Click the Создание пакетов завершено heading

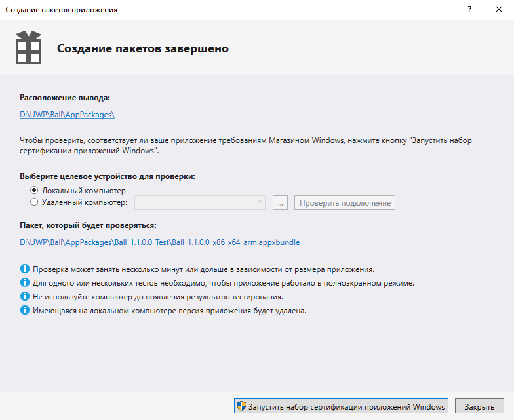[143, 48]
